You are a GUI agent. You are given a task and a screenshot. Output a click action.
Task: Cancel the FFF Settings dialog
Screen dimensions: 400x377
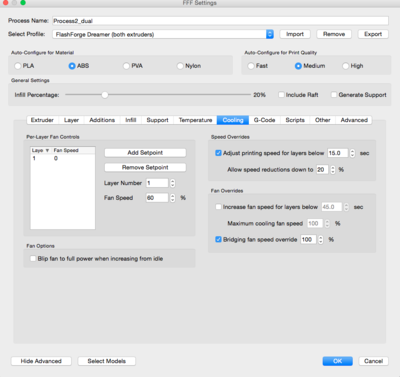pos(374,361)
